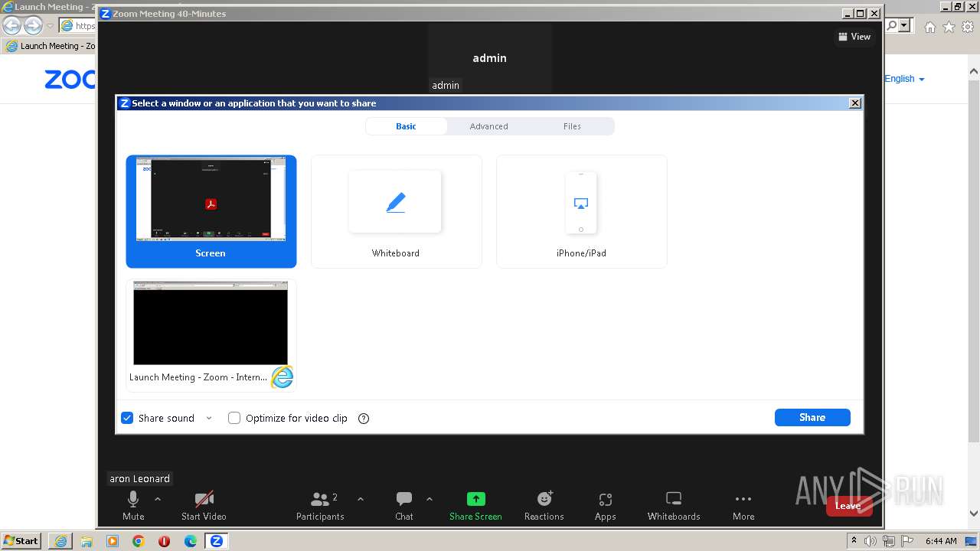Show hidden system tray icons
Image resolution: width=980 pixels, height=551 pixels.
point(854,541)
